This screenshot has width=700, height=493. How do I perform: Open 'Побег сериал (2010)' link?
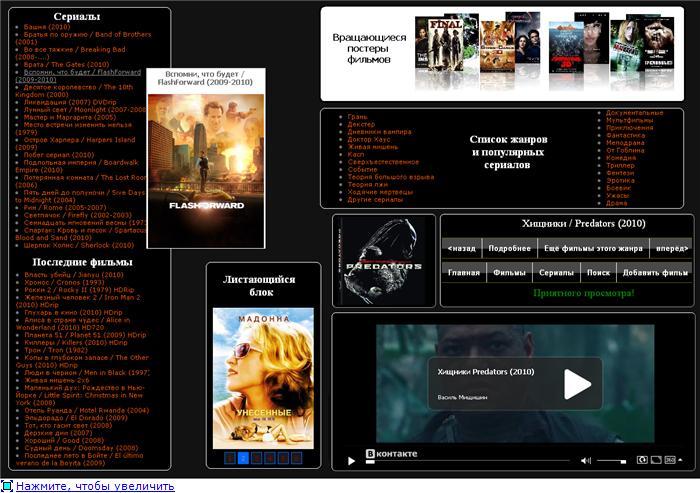tap(59, 155)
